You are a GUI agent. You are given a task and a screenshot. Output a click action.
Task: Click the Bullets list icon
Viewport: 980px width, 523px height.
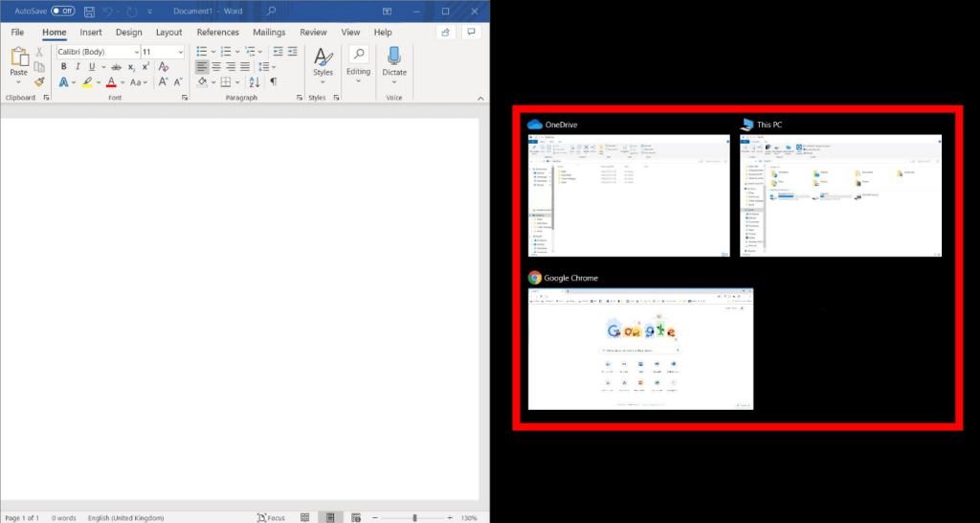[202, 52]
